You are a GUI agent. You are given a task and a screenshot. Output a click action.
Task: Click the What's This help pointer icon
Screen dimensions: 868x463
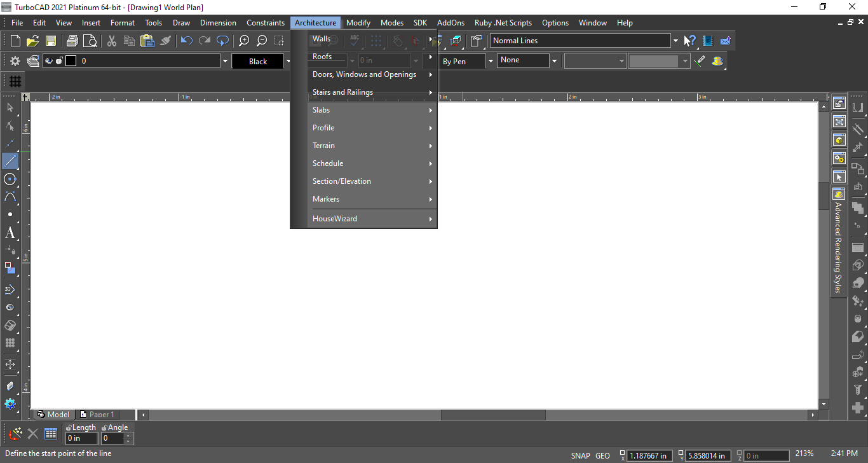coord(690,41)
